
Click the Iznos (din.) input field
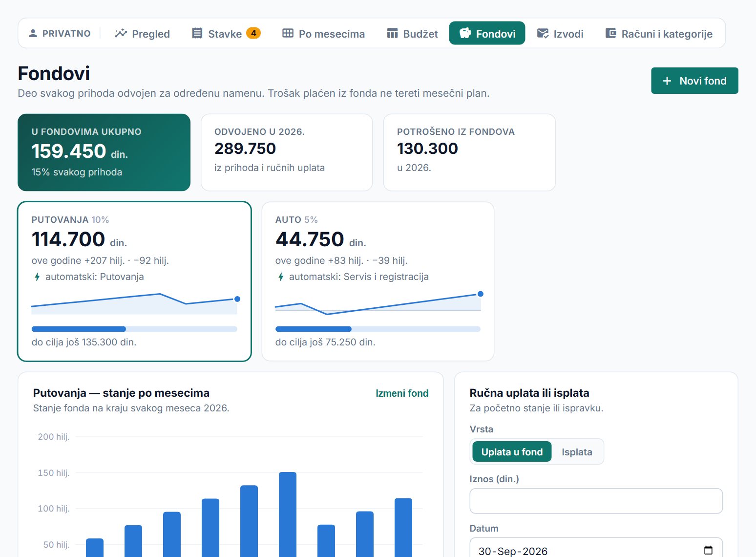point(596,501)
